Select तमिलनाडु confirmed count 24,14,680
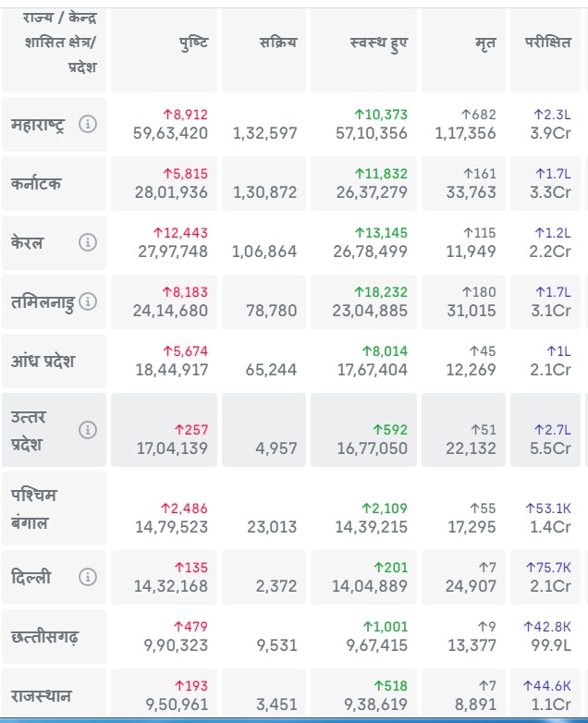The width and height of the screenshot is (588, 723). point(170,311)
